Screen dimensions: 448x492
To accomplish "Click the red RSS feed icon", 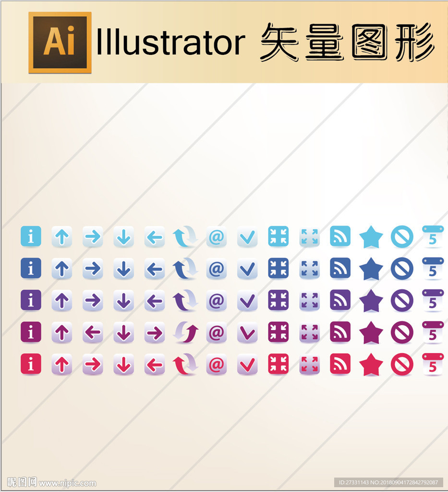I will [x=340, y=364].
